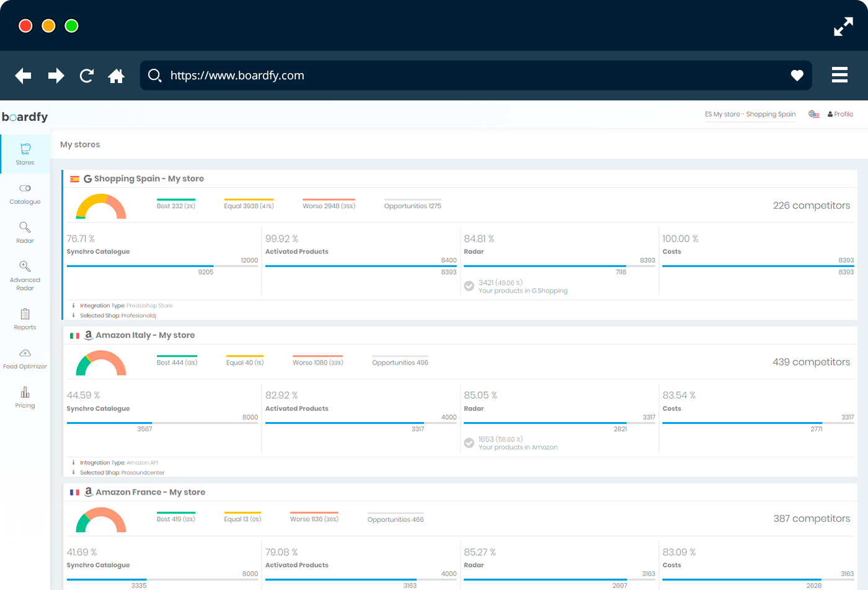Click the Activated Products progress bar at 99.92 %

[361, 266]
